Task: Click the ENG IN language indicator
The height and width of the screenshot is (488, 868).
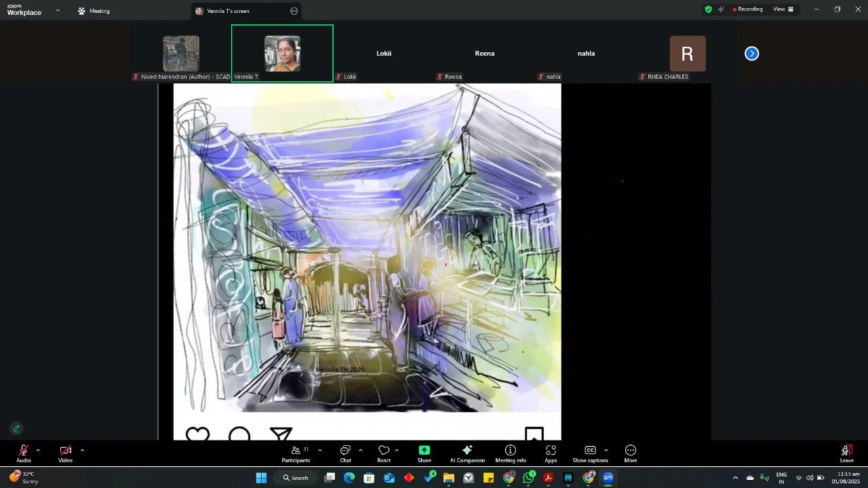Action: (781, 478)
